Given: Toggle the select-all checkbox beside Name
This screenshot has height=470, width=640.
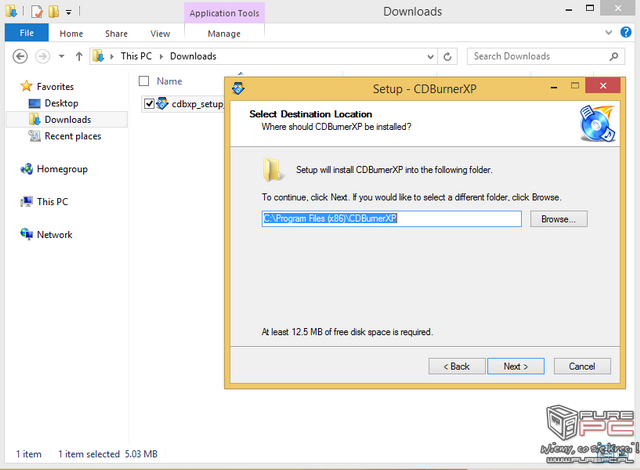Looking at the screenshot, I should [x=144, y=81].
